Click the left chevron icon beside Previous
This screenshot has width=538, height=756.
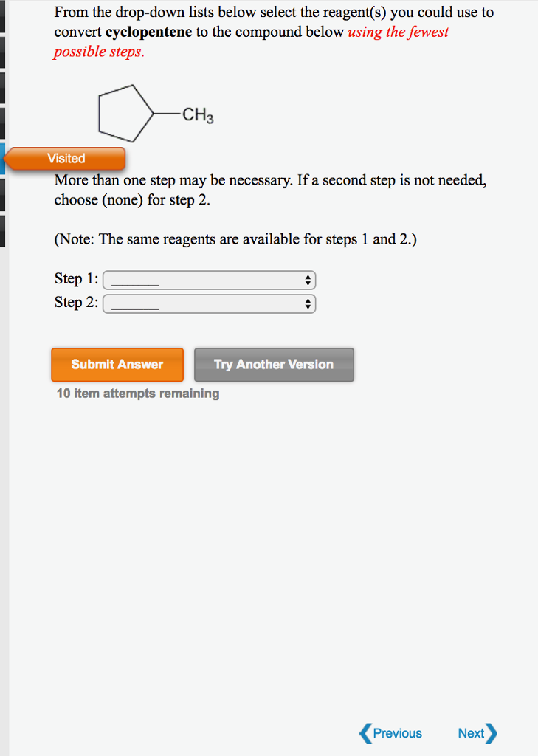(365, 733)
